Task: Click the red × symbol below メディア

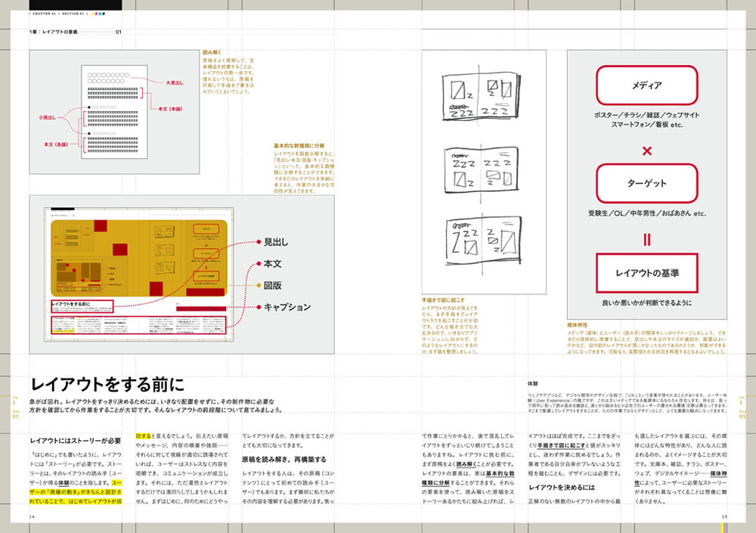Action: (646, 151)
